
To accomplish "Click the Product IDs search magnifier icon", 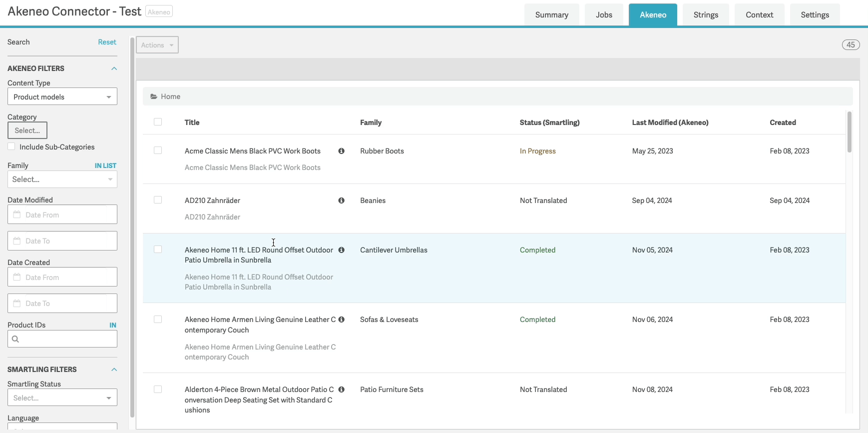I will point(15,339).
